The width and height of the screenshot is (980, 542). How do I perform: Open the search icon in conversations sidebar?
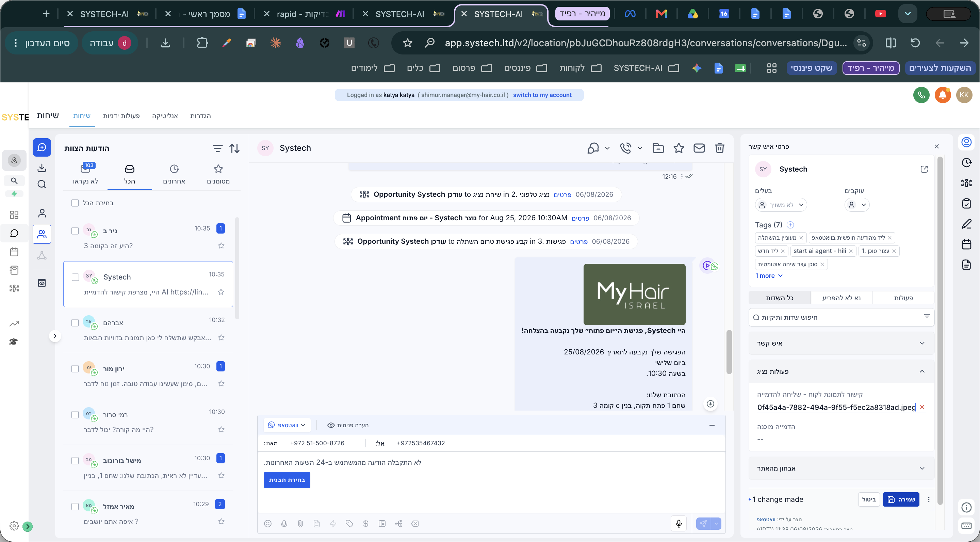pos(42,185)
